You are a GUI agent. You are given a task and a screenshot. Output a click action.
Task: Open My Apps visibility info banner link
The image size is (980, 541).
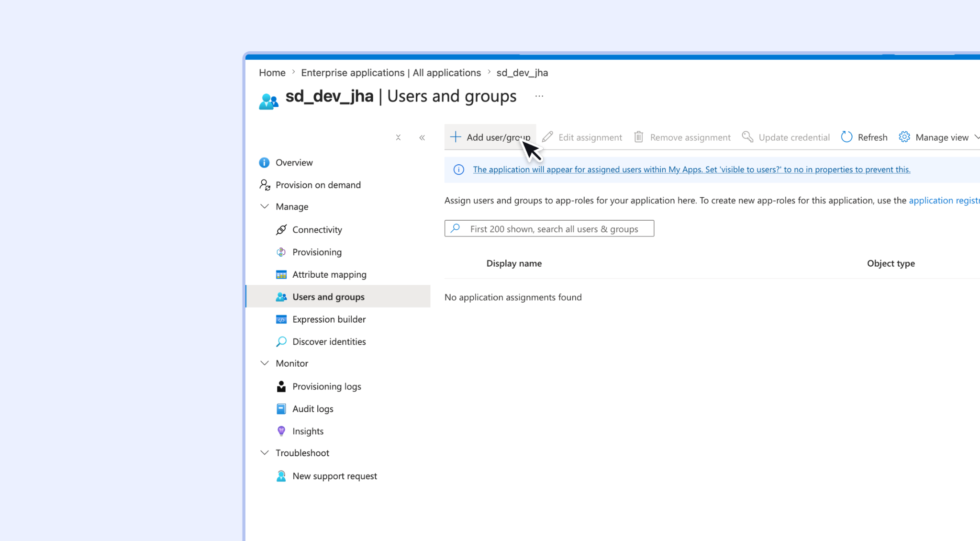point(691,169)
